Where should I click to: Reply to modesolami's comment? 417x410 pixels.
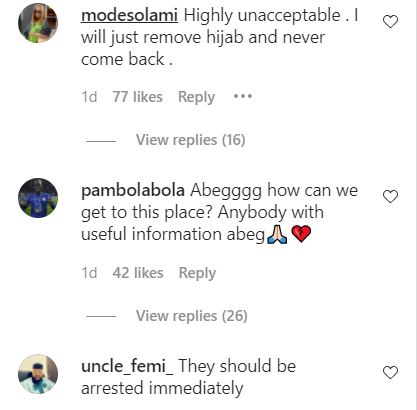(196, 97)
